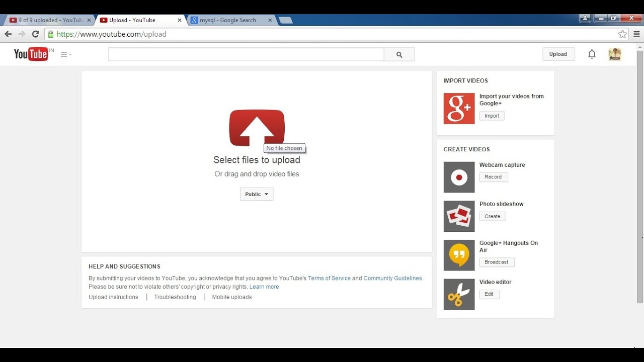Click the YouTube logo
Image resolution: width=644 pixels, height=362 pixels.
(x=31, y=54)
